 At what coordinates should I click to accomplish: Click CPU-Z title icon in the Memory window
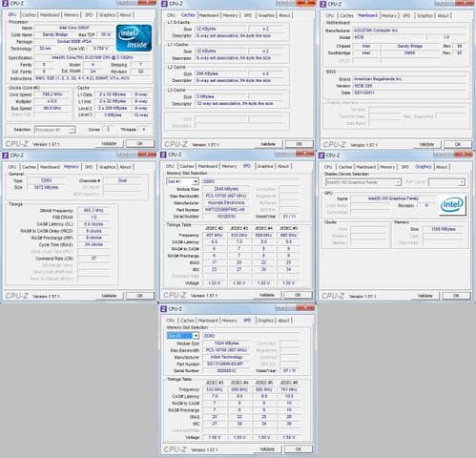(5, 156)
